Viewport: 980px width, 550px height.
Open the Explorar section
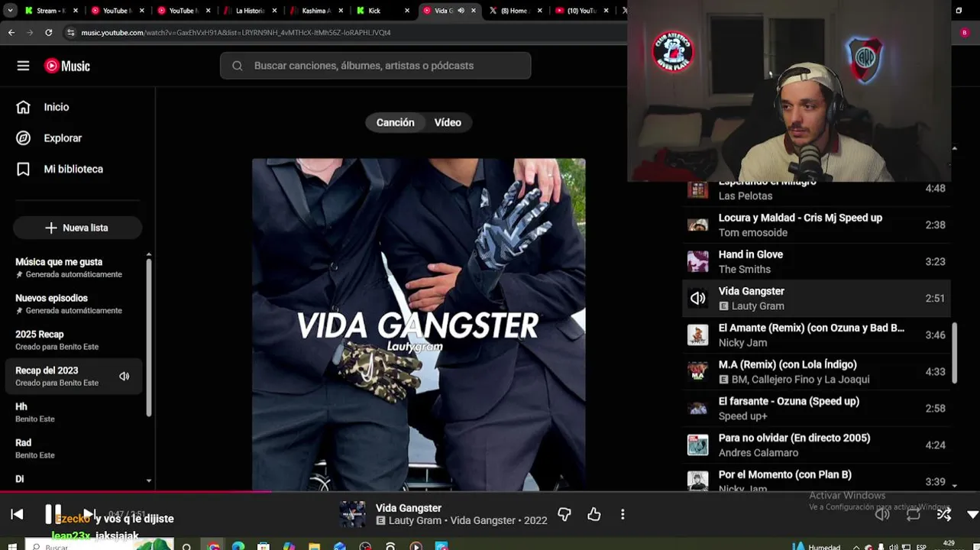pos(49,138)
